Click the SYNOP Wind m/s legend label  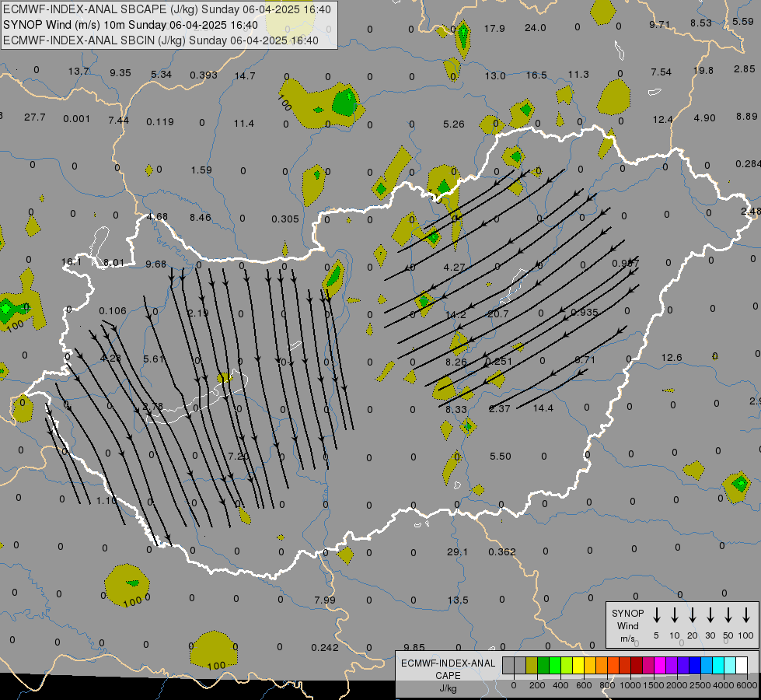pyautogui.click(x=627, y=625)
